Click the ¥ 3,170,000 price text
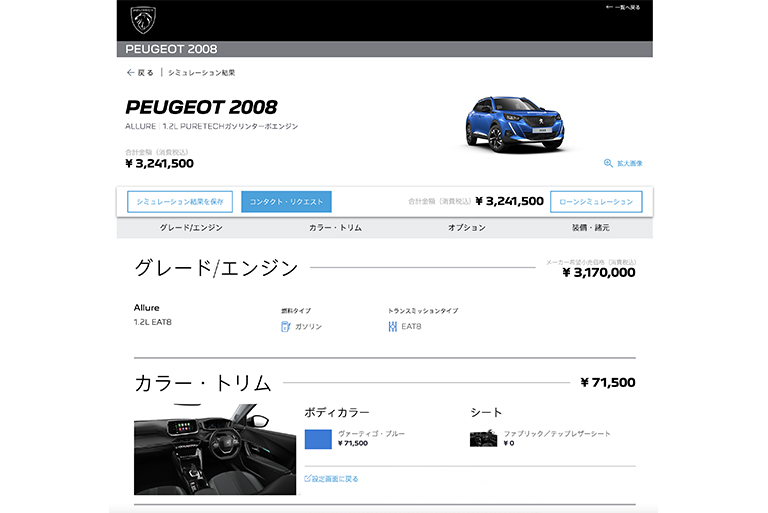 tap(599, 272)
